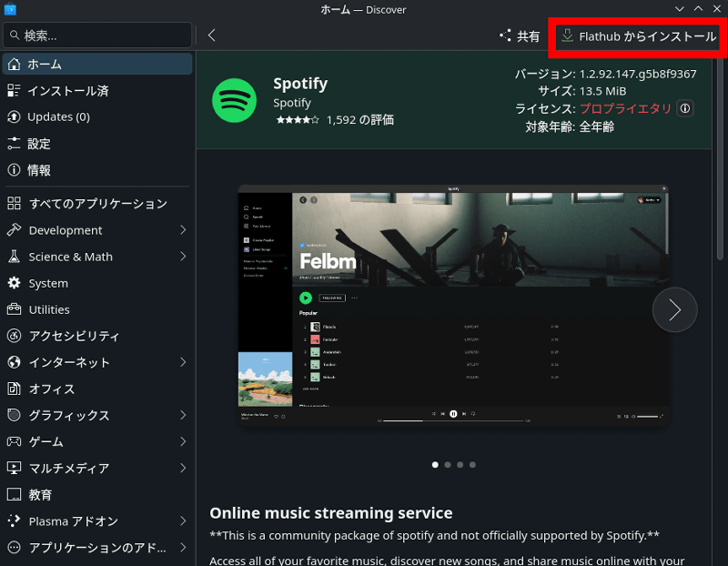Open the インストール済 installed page
Screen dimensions: 728x566
tap(97, 90)
